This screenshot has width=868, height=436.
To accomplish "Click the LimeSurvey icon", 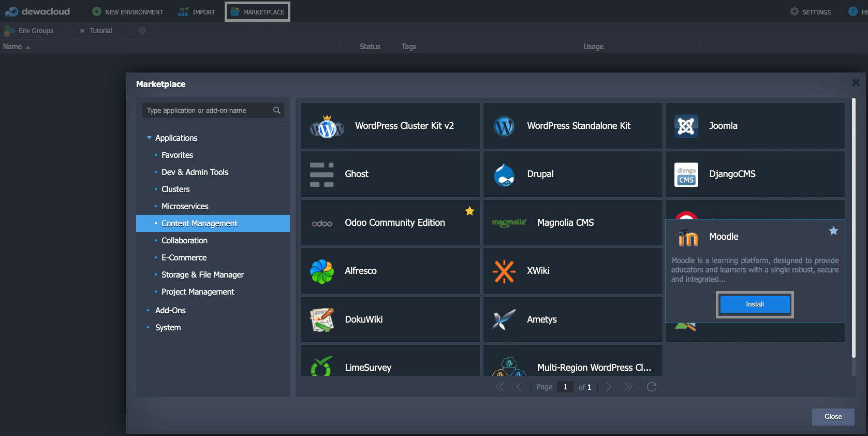I will (322, 366).
